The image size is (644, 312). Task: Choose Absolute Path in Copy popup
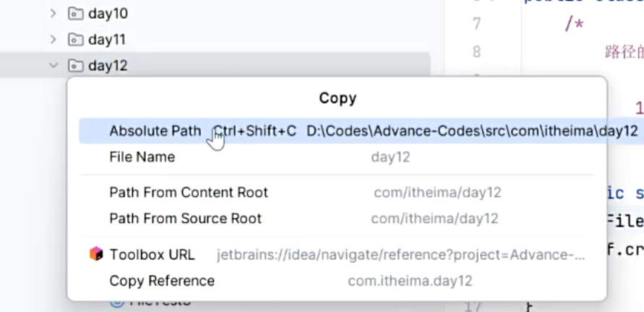tap(155, 131)
